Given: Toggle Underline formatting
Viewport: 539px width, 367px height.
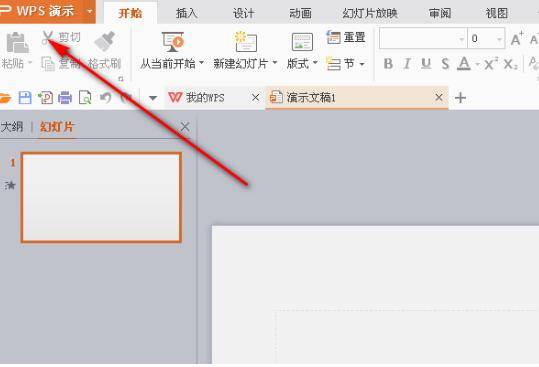Looking at the screenshot, I should coord(426,64).
